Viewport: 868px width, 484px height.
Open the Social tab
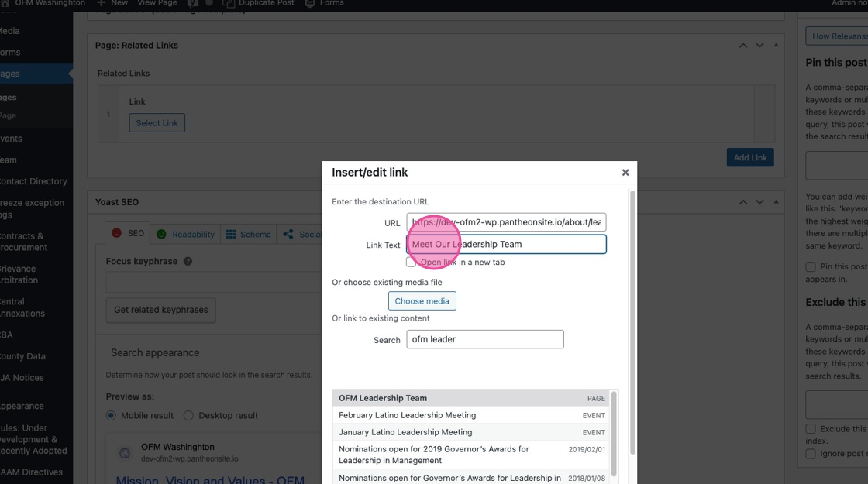(x=301, y=235)
